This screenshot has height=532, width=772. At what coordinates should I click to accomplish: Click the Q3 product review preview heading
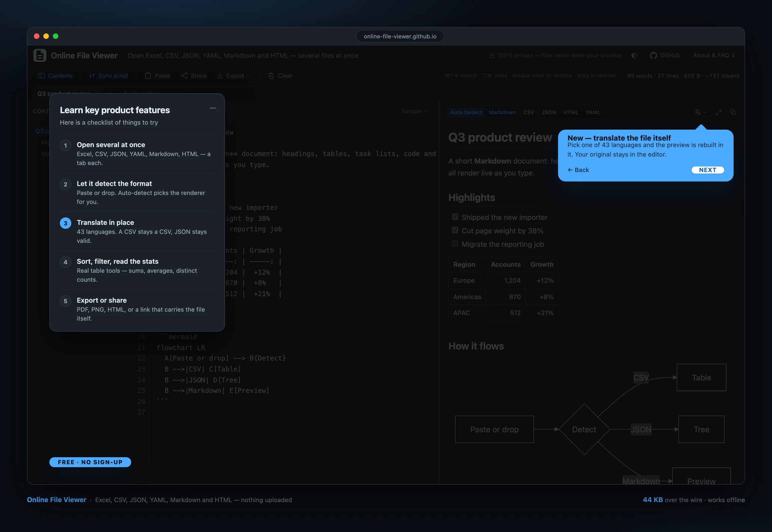500,137
